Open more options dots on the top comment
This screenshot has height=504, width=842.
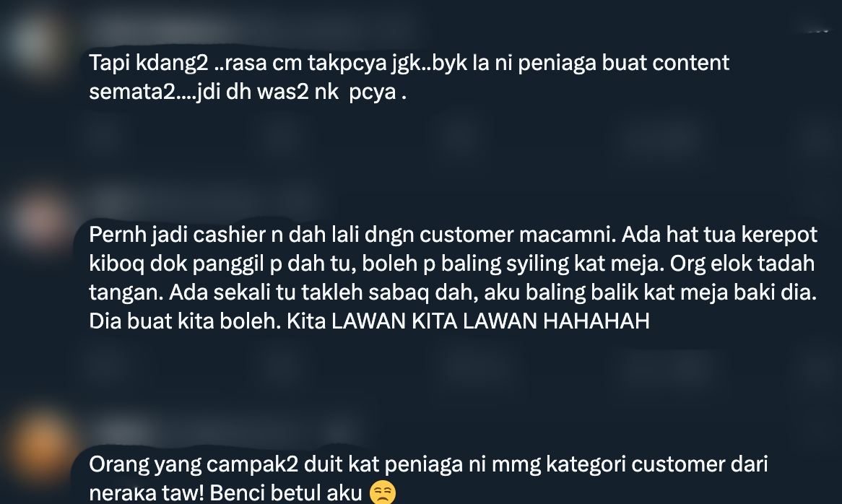818,31
